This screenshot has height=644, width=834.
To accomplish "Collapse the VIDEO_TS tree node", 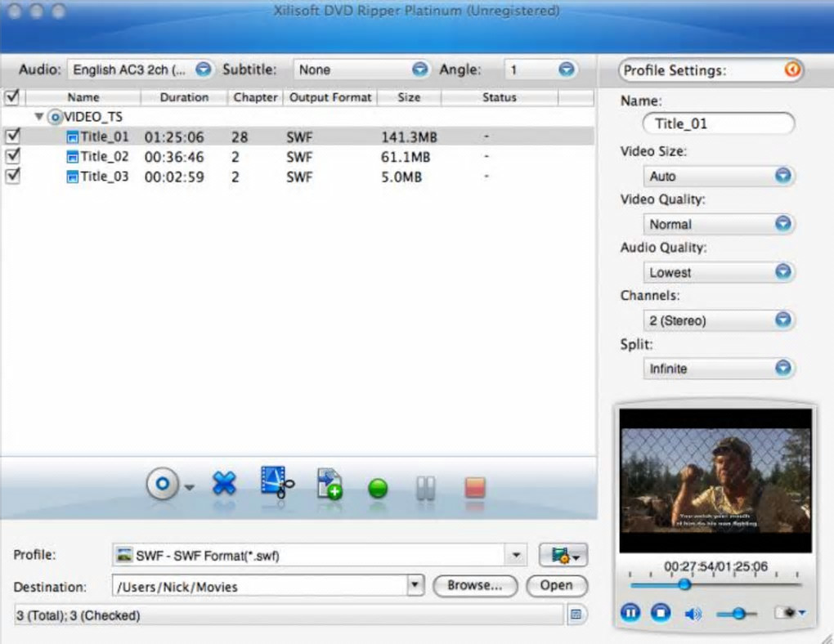I will point(38,117).
